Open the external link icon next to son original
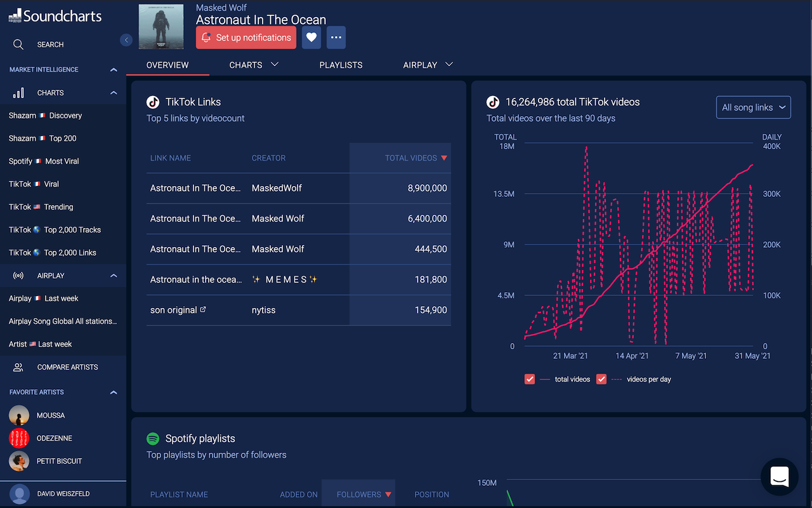The width and height of the screenshot is (812, 508). tap(203, 309)
